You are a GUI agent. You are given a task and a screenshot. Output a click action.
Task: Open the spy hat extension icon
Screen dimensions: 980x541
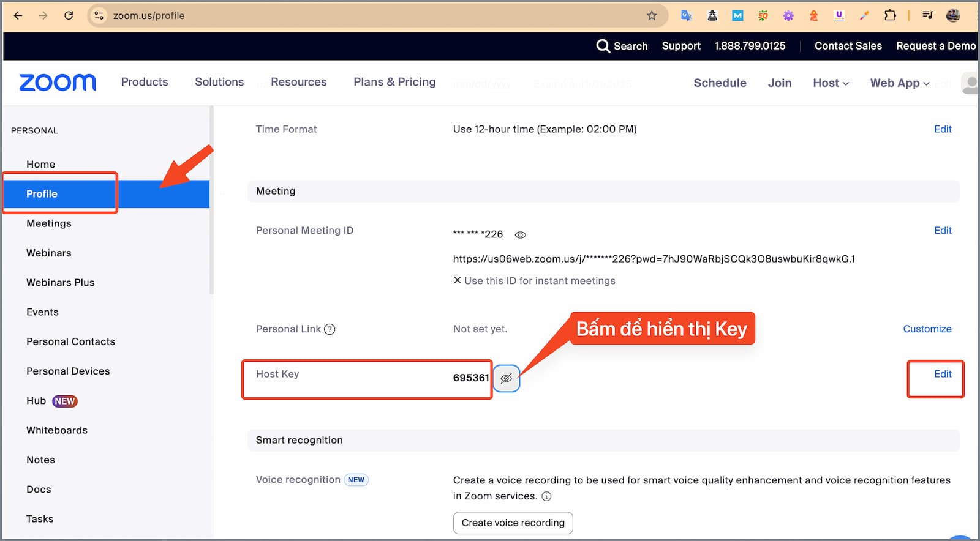pyautogui.click(x=712, y=15)
